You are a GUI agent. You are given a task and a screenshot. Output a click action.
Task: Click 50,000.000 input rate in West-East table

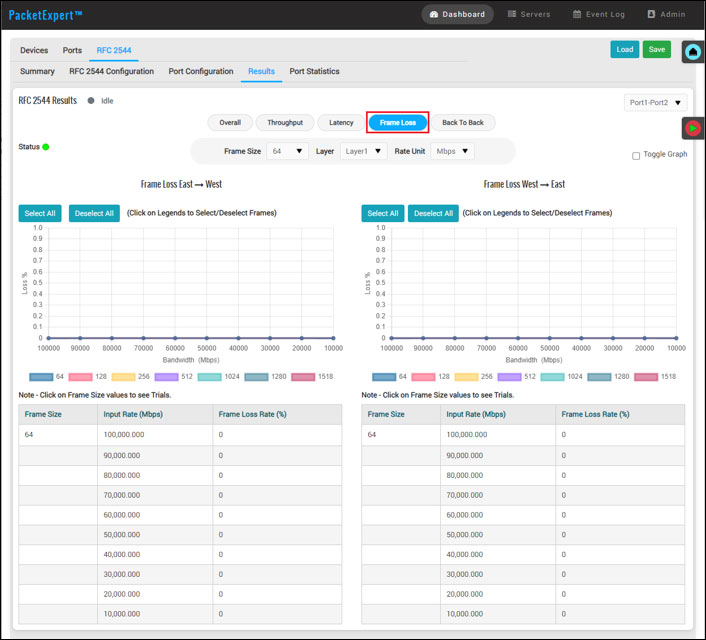pyautogui.click(x=465, y=535)
